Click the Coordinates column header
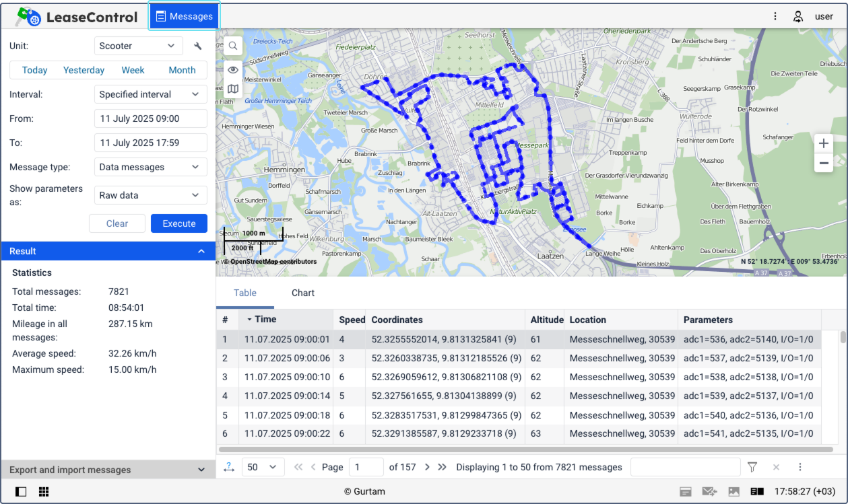This screenshot has width=848, height=504. 446,320
